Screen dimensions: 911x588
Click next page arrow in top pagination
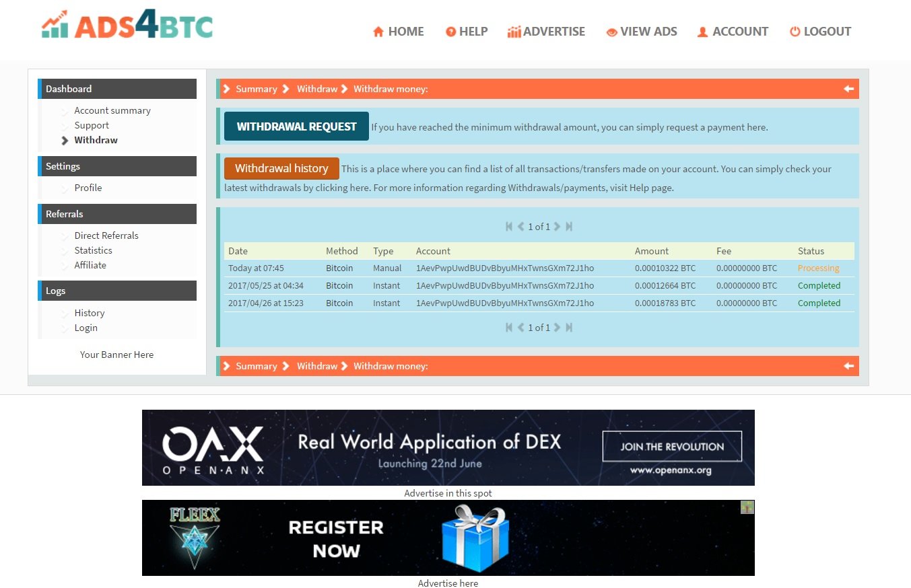coord(557,227)
